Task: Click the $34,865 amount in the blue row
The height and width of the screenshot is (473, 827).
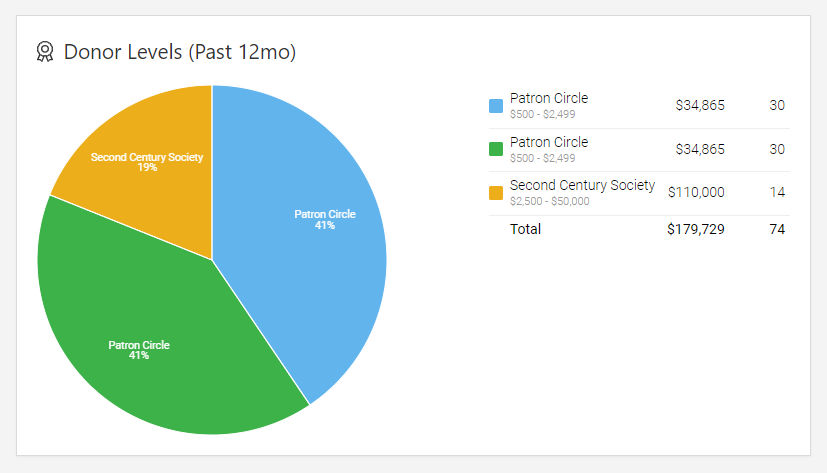Action: pyautogui.click(x=700, y=105)
